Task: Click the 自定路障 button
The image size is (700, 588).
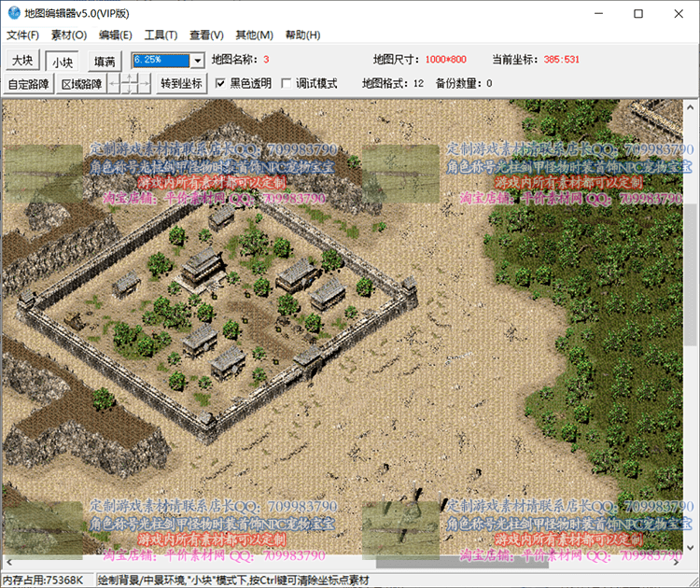Action: [x=29, y=84]
